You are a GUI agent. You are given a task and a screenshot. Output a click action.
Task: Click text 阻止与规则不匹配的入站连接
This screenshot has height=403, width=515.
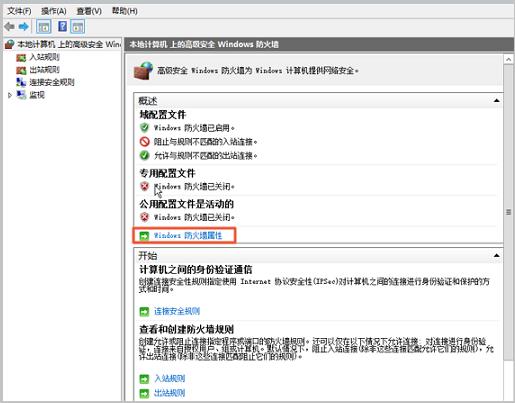pos(205,142)
